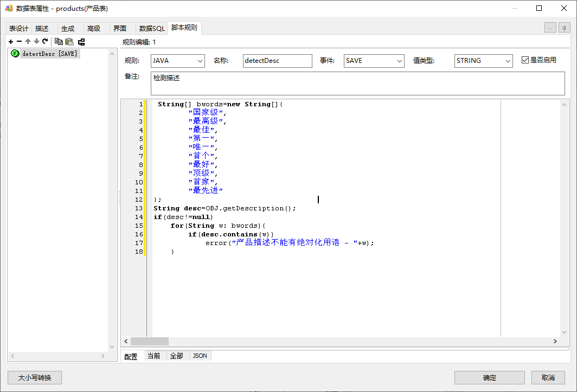Screen dimensions: 577x392
Task: Click the refresh arrow in rule toolbar
Action: tap(45, 42)
